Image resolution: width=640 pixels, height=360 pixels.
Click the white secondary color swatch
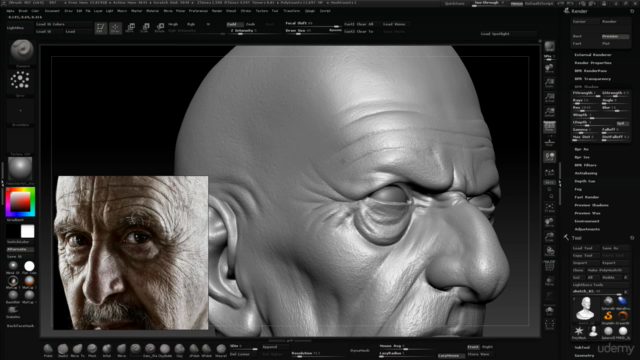click(x=27, y=231)
